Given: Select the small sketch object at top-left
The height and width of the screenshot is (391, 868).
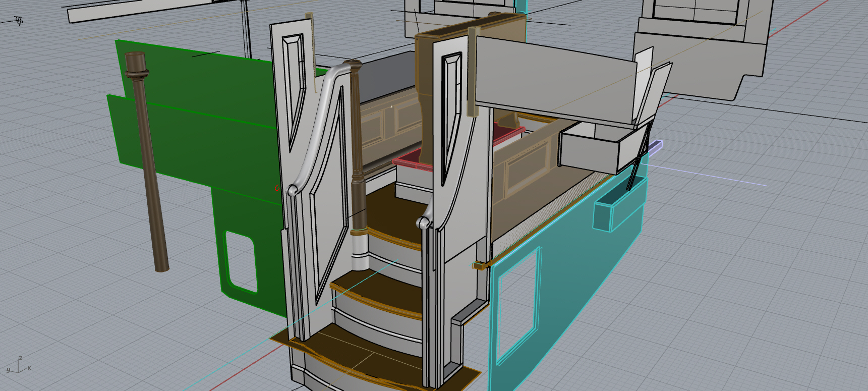Looking at the screenshot, I should [x=19, y=21].
